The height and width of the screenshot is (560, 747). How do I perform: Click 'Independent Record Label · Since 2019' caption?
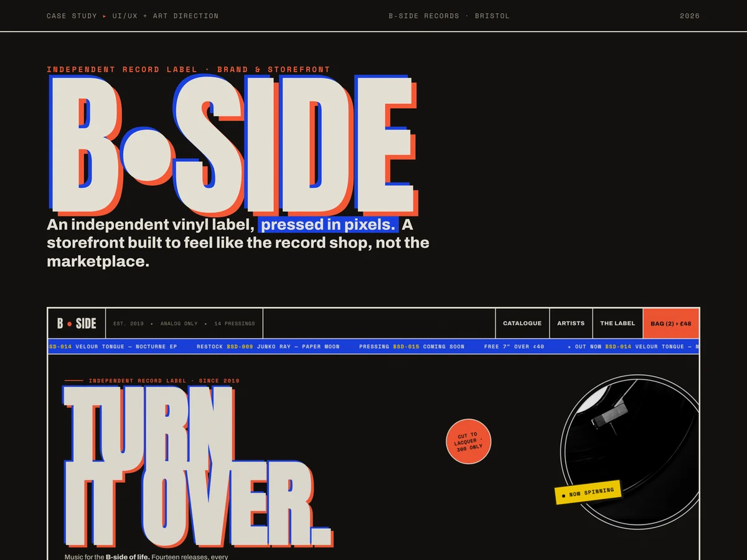tap(164, 381)
